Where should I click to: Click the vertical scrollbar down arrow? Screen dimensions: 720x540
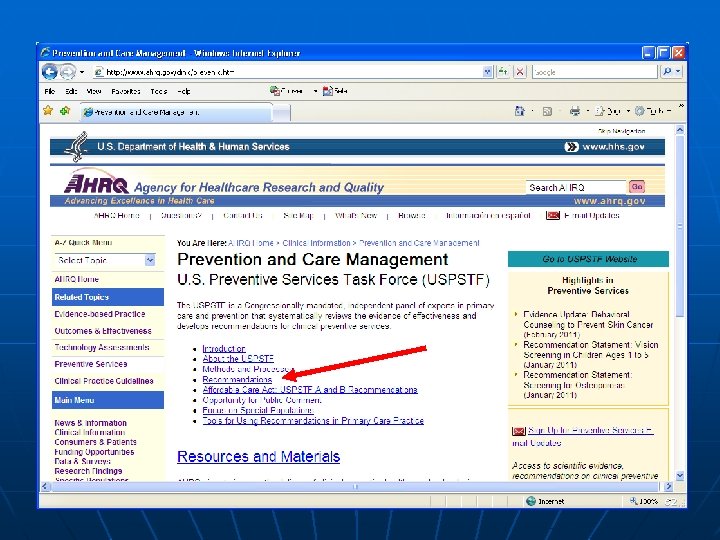[x=680, y=476]
